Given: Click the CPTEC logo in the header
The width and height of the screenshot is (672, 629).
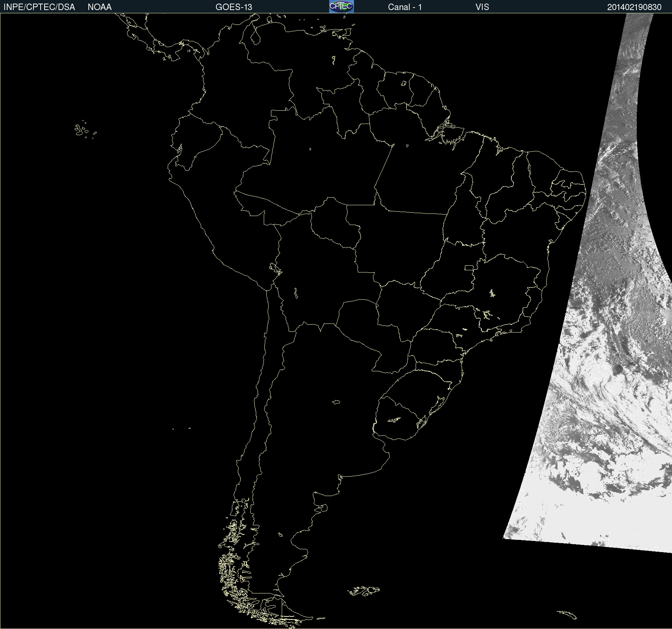Looking at the screenshot, I should pos(341,6).
